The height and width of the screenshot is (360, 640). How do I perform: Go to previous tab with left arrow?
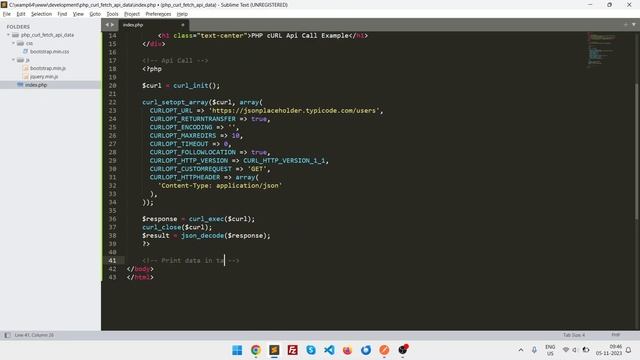107,25
